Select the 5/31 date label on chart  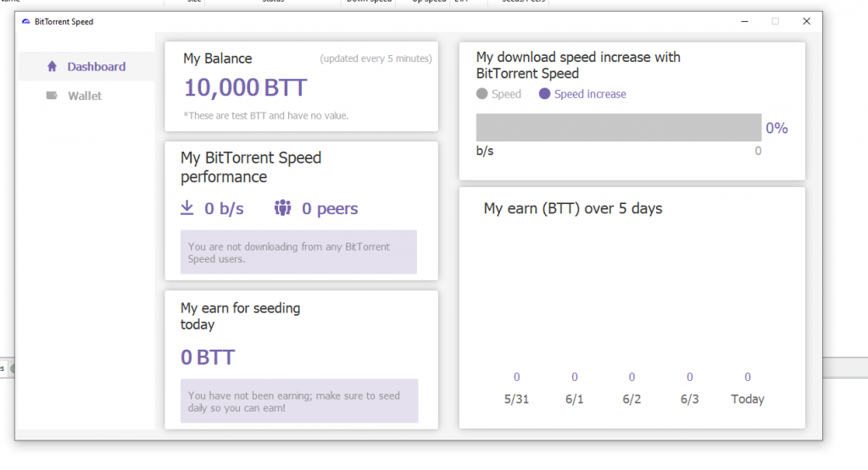coord(516,399)
